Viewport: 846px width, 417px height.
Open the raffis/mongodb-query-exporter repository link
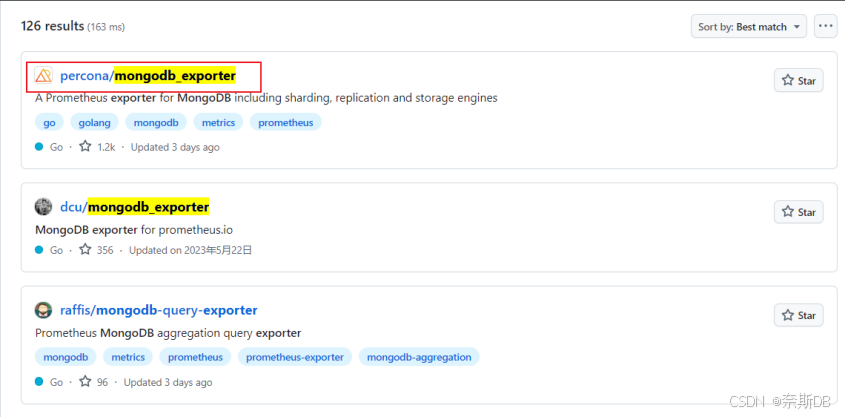159,310
